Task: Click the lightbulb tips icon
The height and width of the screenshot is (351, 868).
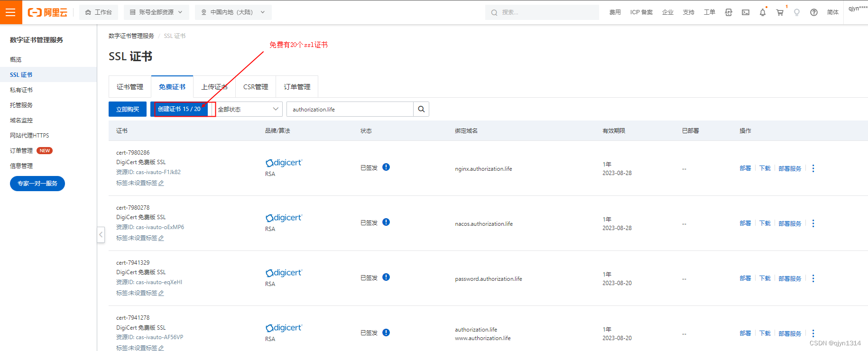Action: click(797, 12)
